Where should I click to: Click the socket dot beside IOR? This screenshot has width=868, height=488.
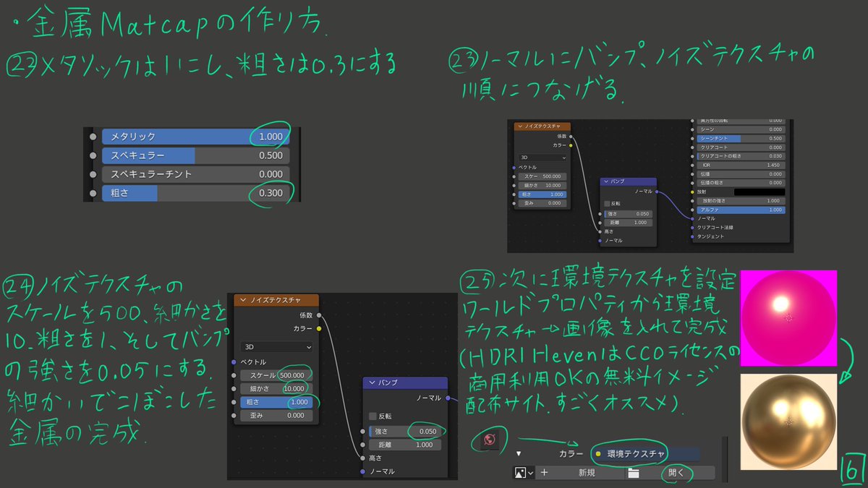pos(692,166)
